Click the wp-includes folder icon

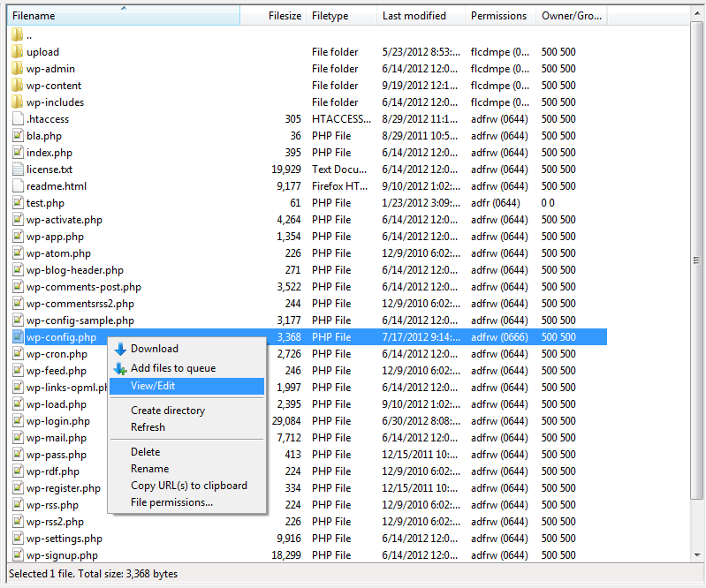(17, 102)
